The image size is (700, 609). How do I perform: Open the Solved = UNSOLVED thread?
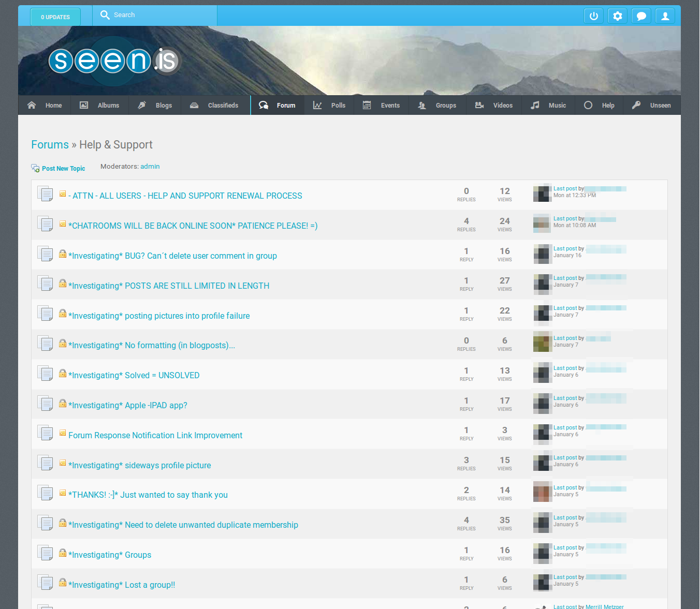coord(134,376)
